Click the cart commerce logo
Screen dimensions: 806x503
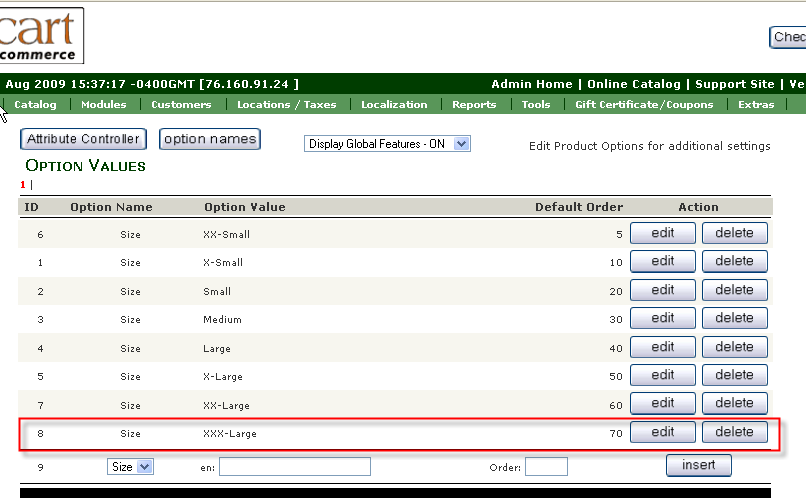tap(40, 36)
